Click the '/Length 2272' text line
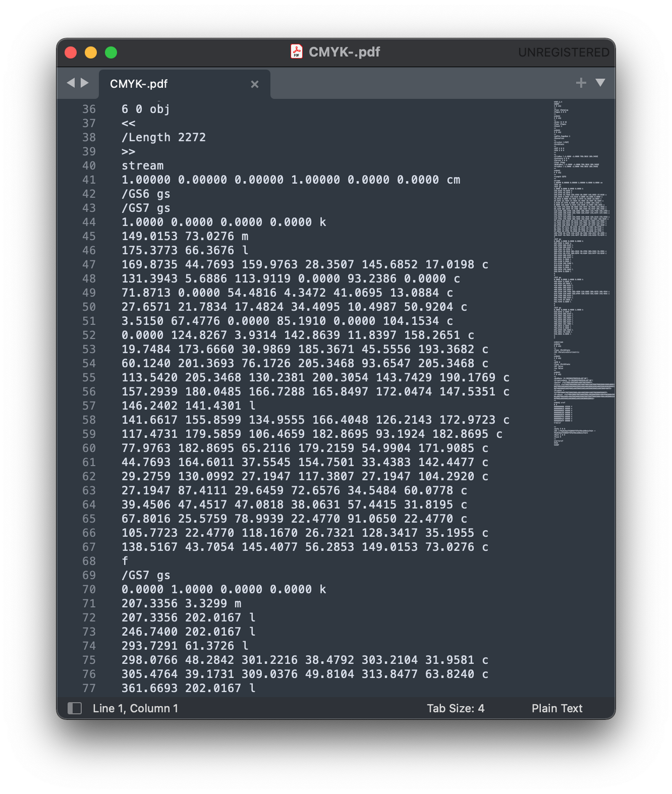The height and width of the screenshot is (794, 672). [x=164, y=138]
